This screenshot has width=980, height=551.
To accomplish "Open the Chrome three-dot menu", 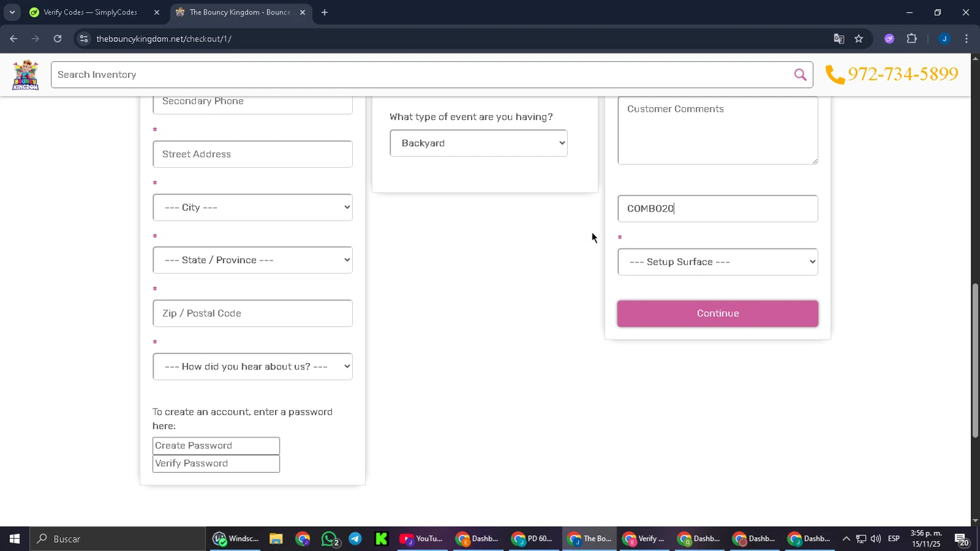I will [966, 39].
